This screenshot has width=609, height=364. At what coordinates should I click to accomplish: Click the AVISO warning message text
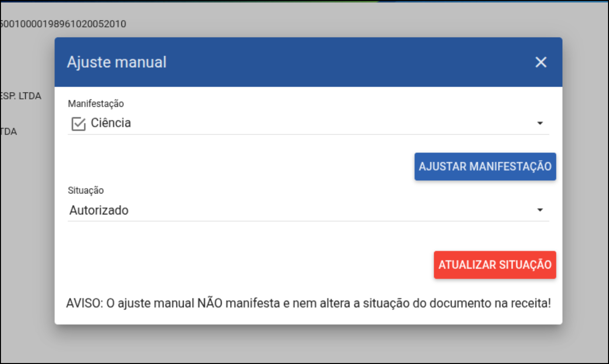(308, 303)
